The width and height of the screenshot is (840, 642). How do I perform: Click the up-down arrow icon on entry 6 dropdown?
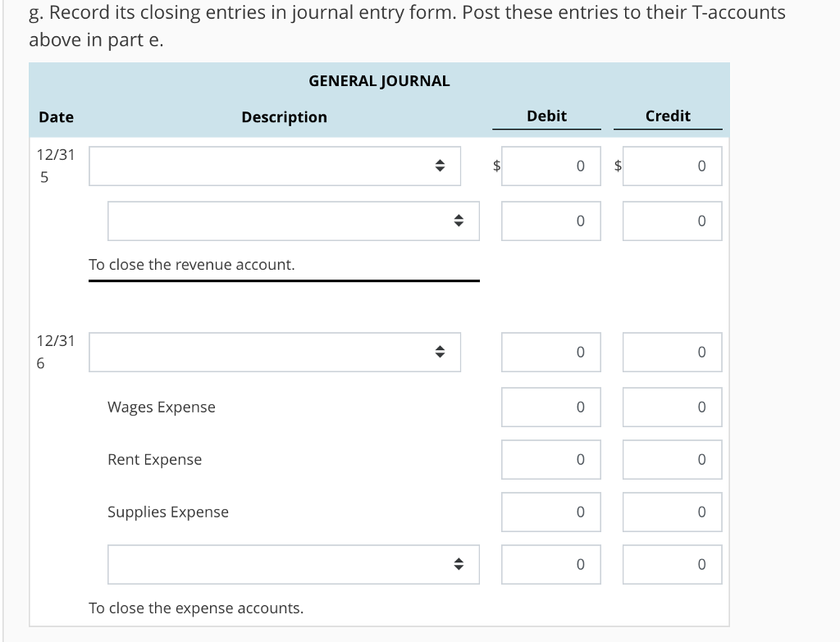440,352
